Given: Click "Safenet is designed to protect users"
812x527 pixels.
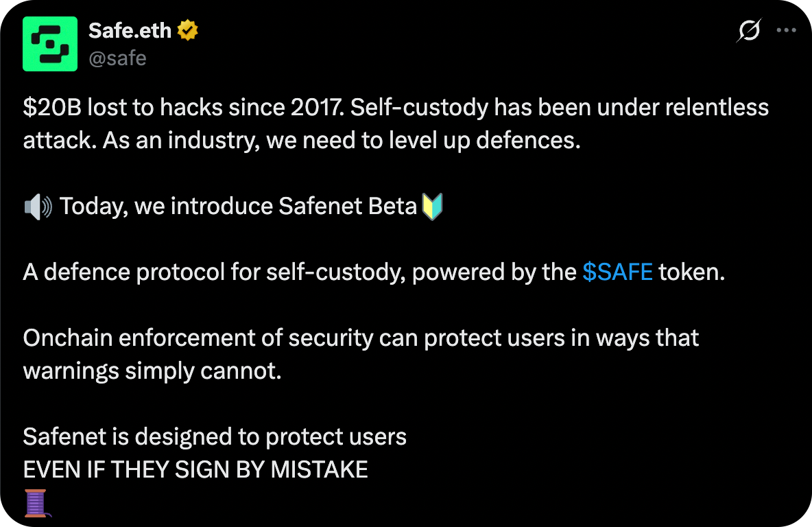Looking at the screenshot, I should (215, 437).
